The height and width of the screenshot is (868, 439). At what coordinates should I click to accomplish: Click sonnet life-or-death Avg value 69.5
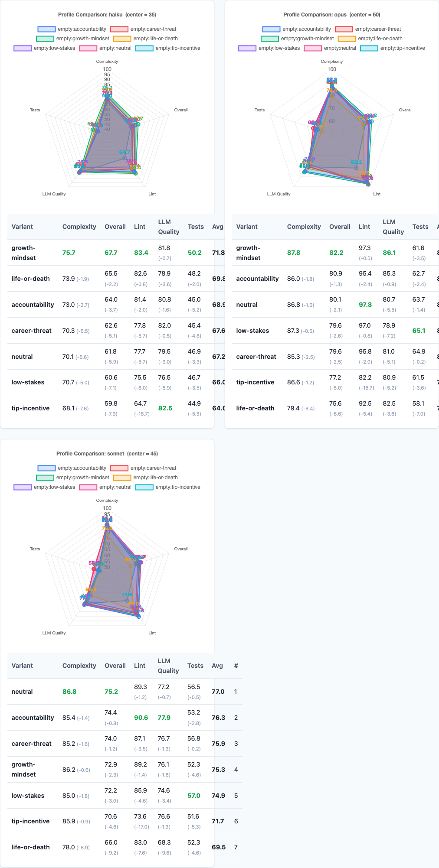pyautogui.click(x=219, y=847)
